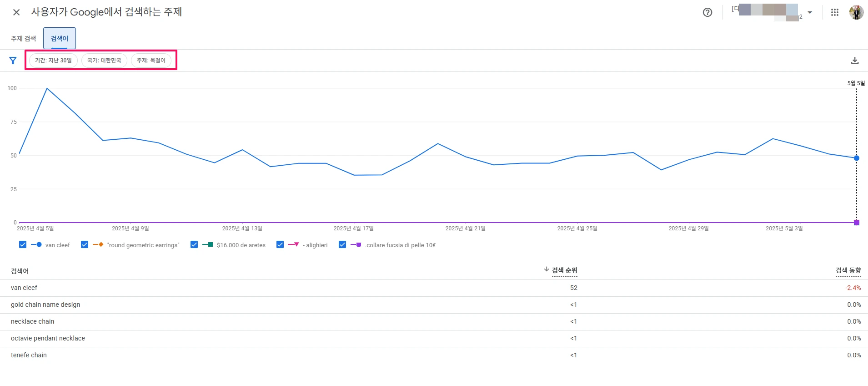Open the 기간: 지난 30일 filter chip
Image resolution: width=868 pixels, height=386 pixels.
click(53, 61)
